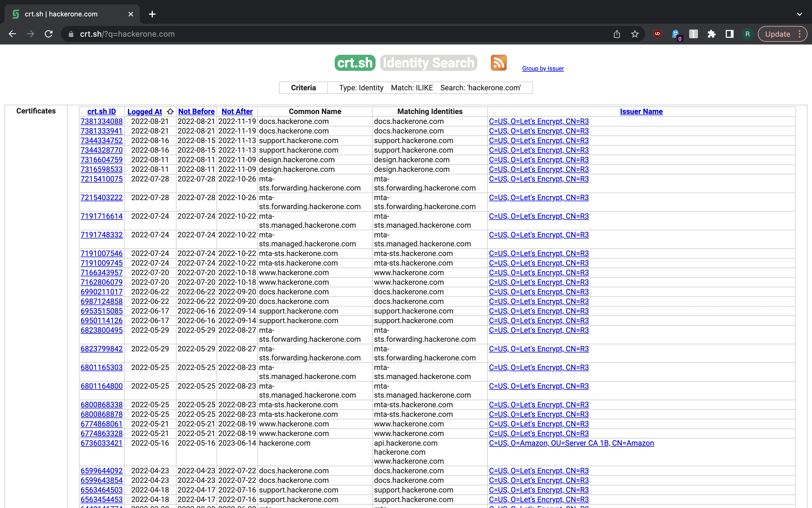This screenshot has height=508, width=812.
Task: Click the grey info extension icon
Action: pos(694,34)
